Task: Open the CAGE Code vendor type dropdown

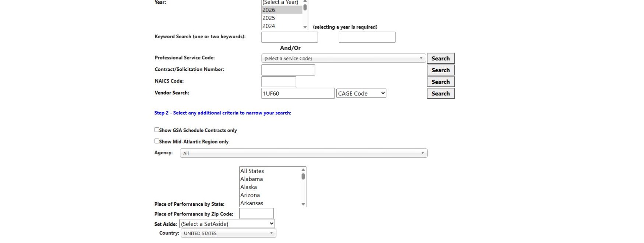Action: [x=361, y=94]
